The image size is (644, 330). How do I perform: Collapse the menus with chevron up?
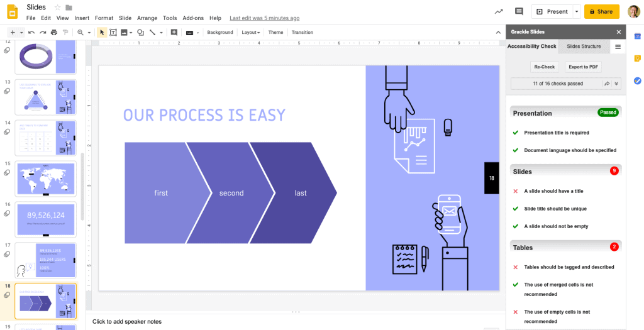point(498,33)
